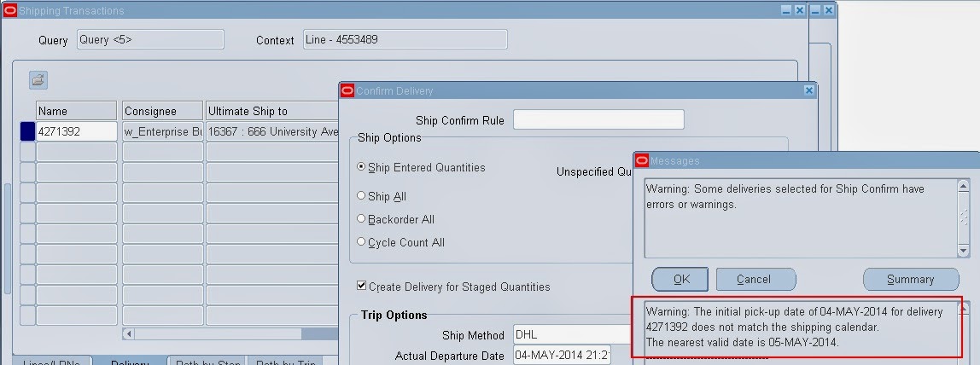Viewport: 980px width, 365px height.
Task: Open Summary in Messages dialog
Action: 911,279
